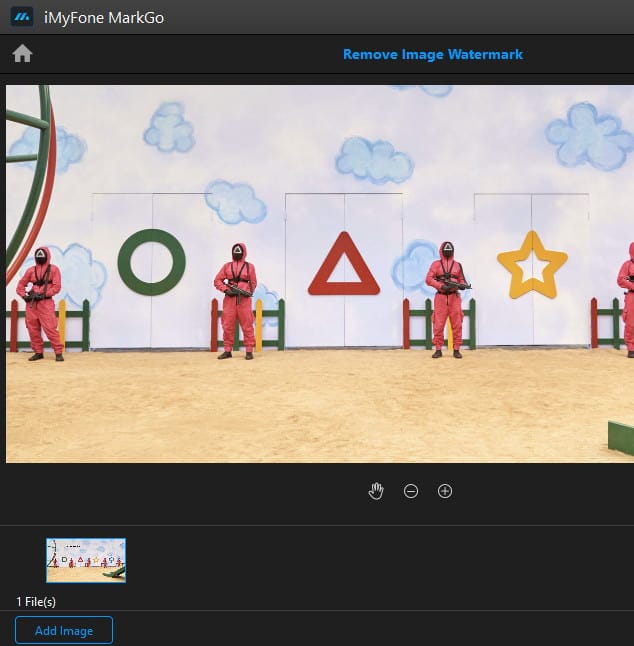Zoom out with the minus icon

coord(411,491)
